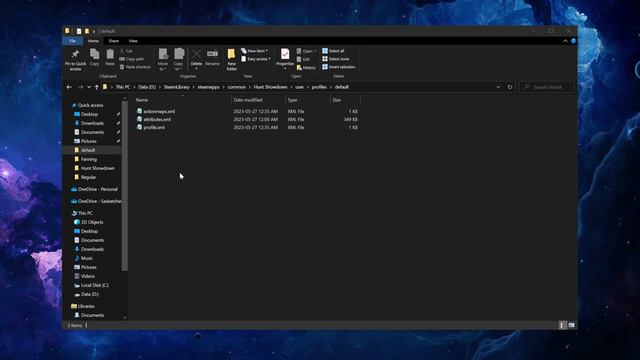Click Hunt Showdown in the address breadcrumb
This screenshot has width=640, height=360.
(270, 87)
